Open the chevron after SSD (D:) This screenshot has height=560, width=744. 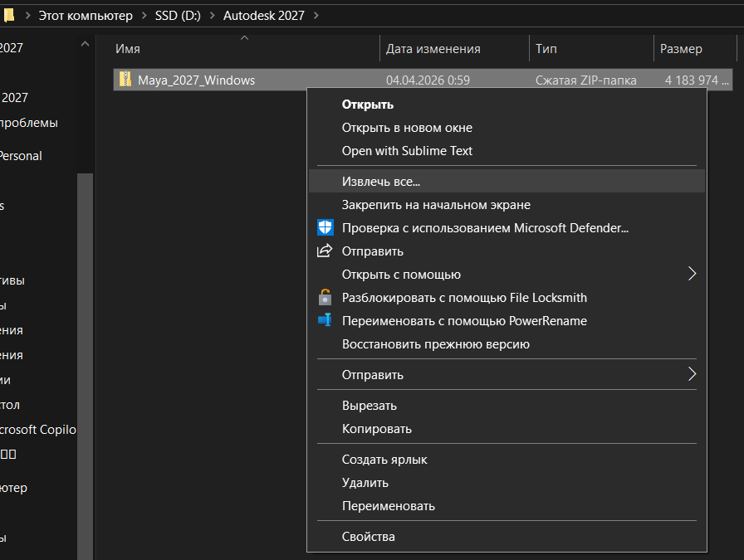[212, 16]
